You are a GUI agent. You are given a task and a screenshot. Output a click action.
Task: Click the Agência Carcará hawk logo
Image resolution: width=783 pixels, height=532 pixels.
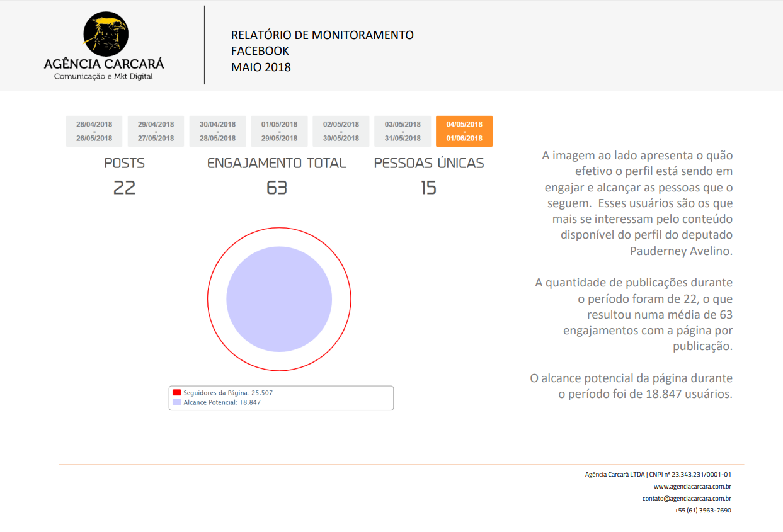(105, 35)
